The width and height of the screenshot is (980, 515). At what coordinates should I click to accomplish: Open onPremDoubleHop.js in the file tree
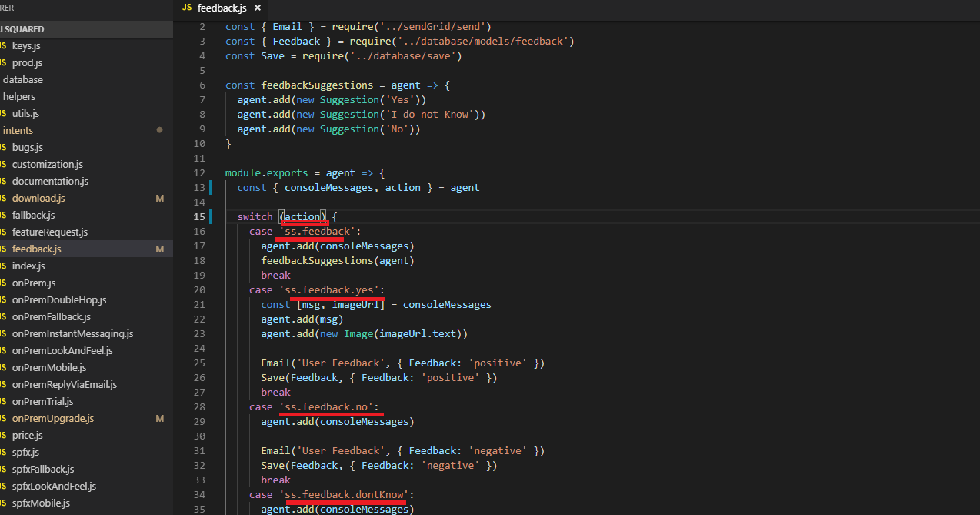[x=59, y=300]
